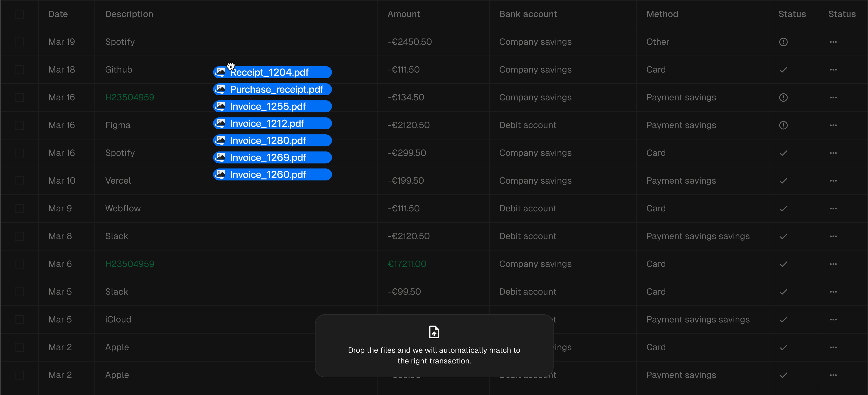
Task: Click the warning icon on the Mar 16 H23504959 row
Action: pos(783,97)
